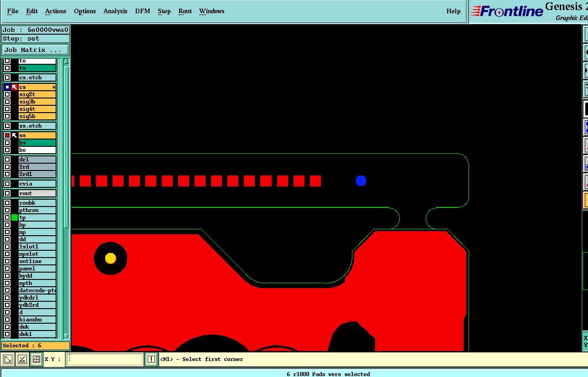
Task: Toggle display checkbox for ts layer
Action: (7, 68)
